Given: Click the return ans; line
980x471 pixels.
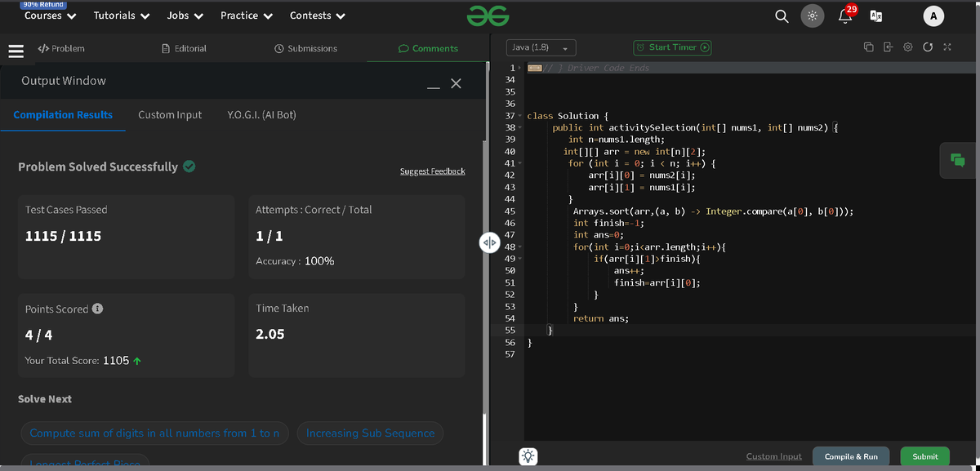Looking at the screenshot, I should click(x=601, y=318).
